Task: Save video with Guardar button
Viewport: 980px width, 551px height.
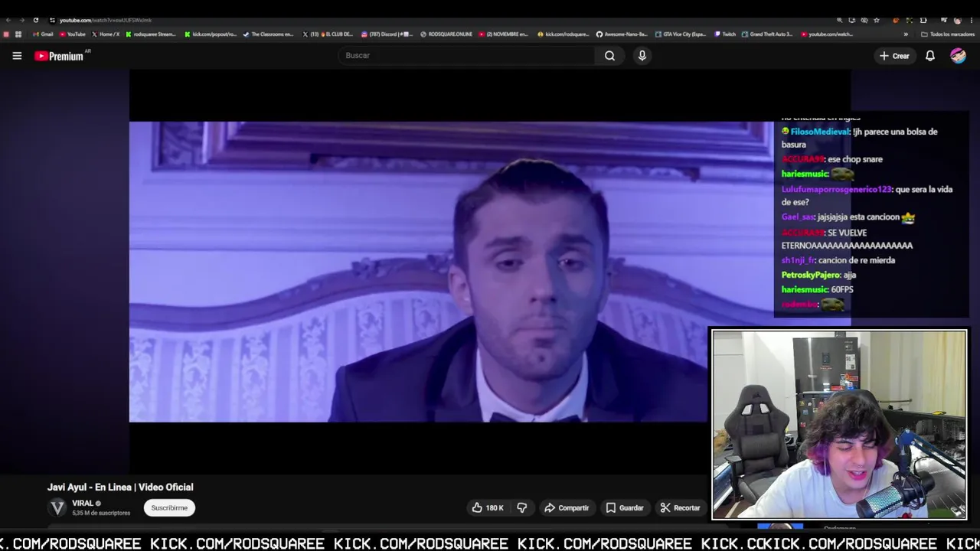Action: 624,508
